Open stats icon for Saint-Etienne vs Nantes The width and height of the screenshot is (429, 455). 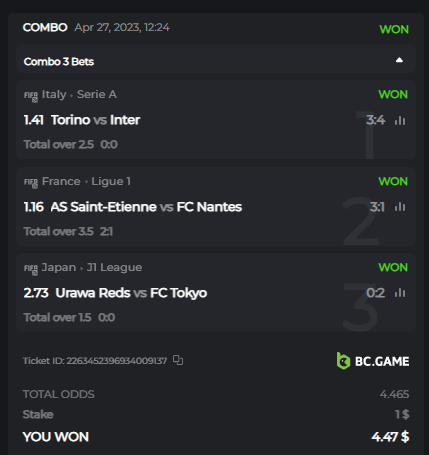coord(400,207)
